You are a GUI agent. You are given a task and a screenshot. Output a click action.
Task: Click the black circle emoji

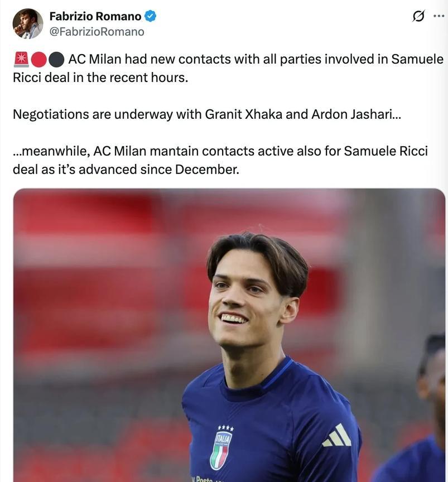coord(56,60)
